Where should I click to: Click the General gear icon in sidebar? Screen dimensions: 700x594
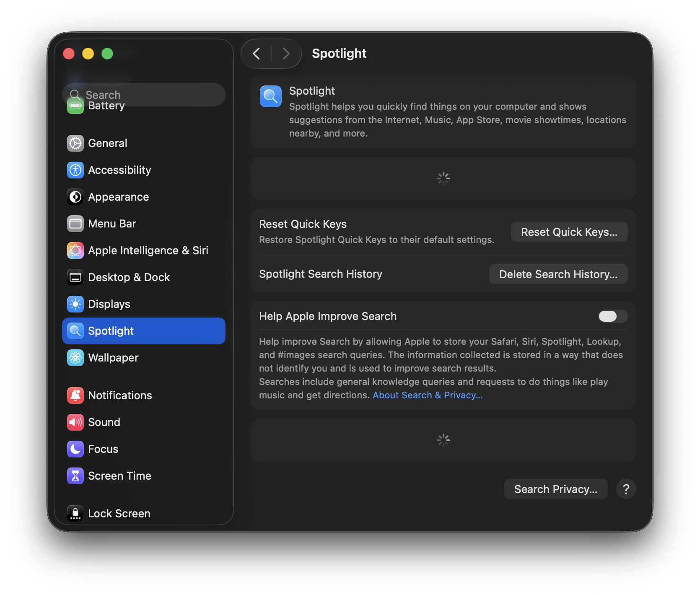point(75,143)
